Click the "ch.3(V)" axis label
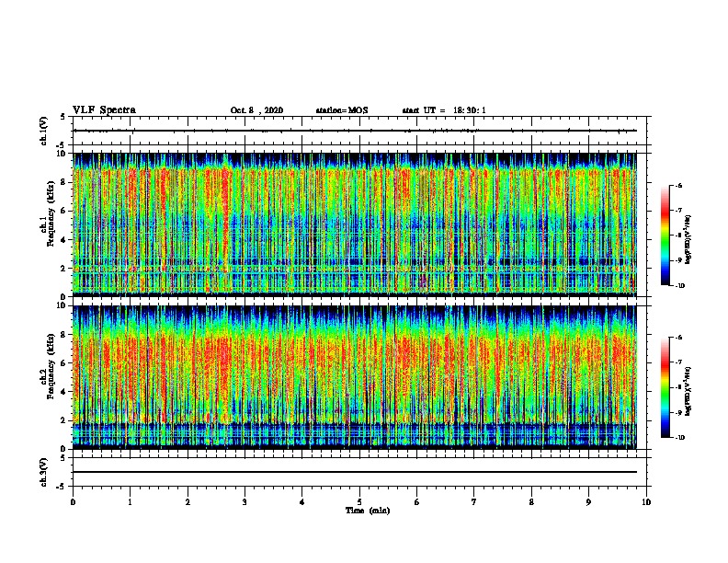This screenshot has height=563, width=728. pyautogui.click(x=44, y=472)
